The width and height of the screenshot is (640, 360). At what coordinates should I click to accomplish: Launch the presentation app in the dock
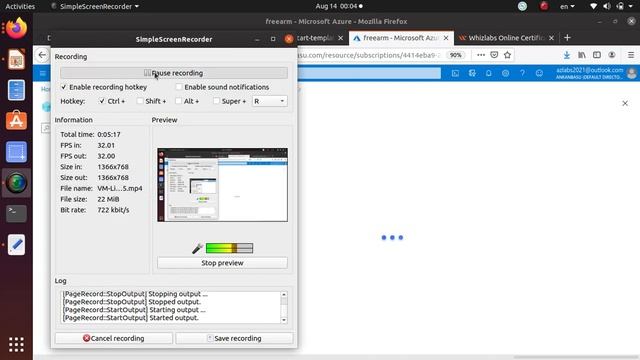click(x=16, y=59)
